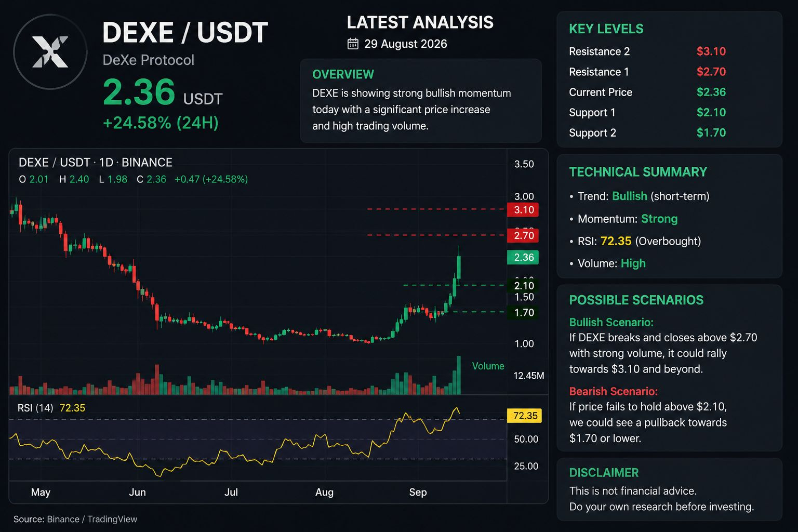This screenshot has width=798, height=532.
Task: Select the "Resistance 2" row label
Action: [x=599, y=51]
